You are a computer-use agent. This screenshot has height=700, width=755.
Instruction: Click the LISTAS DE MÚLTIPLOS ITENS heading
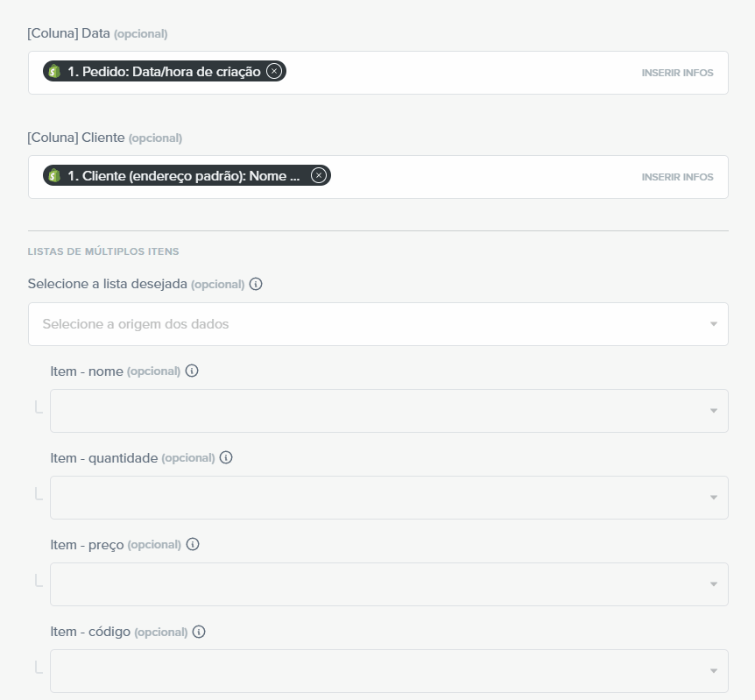103,251
